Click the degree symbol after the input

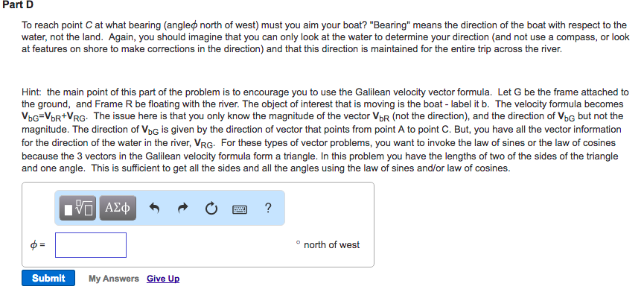pos(297,243)
